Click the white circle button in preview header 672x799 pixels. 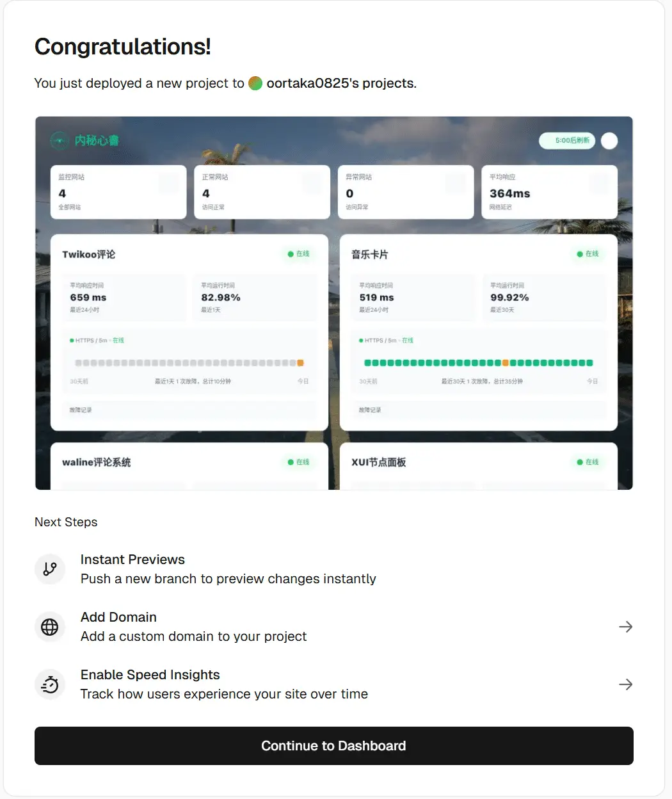point(610,141)
